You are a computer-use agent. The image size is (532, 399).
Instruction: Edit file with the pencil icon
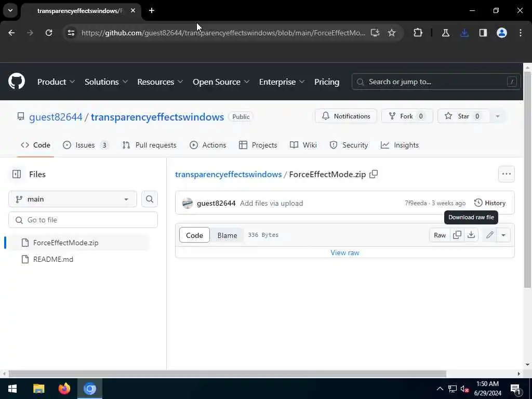(x=489, y=235)
